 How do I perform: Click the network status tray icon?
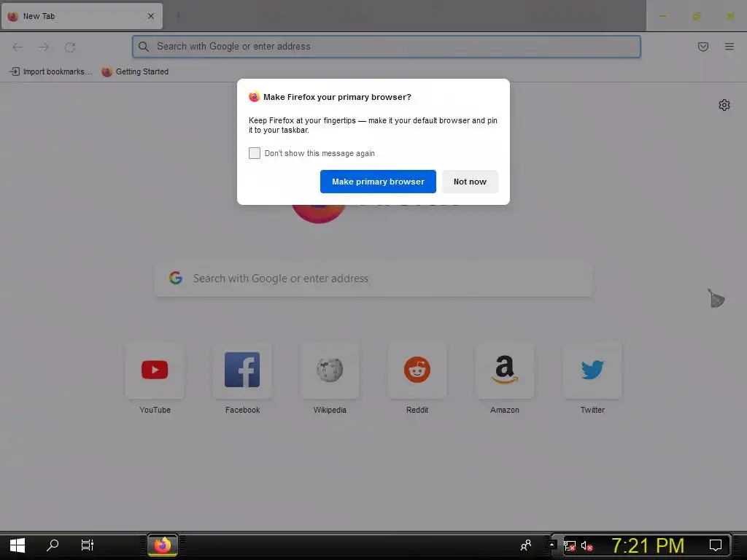pos(570,545)
